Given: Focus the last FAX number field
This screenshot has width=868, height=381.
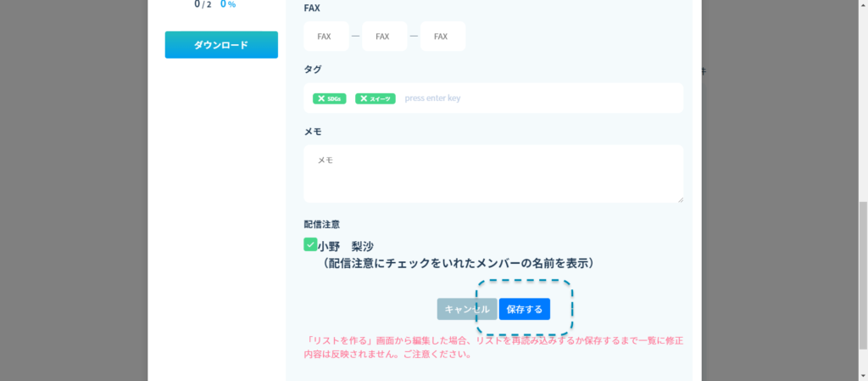Looking at the screenshot, I should pyautogui.click(x=441, y=36).
